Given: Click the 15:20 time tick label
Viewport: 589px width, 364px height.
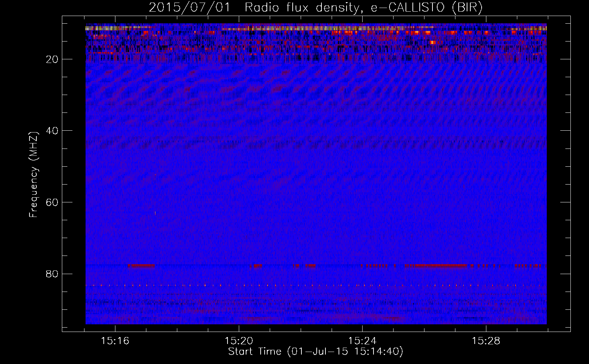Looking at the screenshot, I should pos(239,341).
